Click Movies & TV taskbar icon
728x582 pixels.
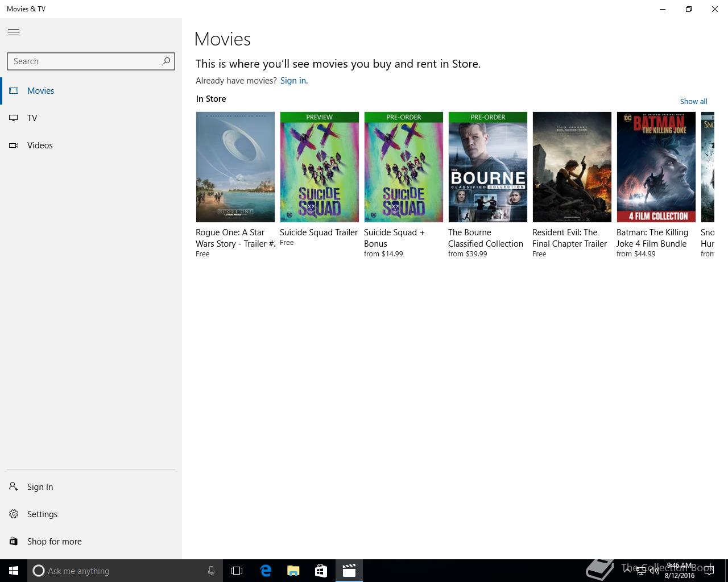[349, 571]
